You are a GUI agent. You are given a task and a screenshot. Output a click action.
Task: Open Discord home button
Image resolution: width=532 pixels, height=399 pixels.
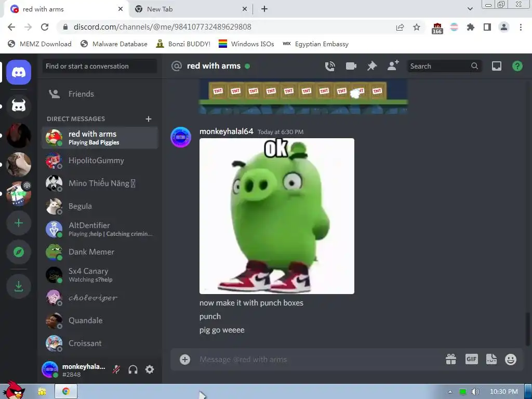[19, 72]
